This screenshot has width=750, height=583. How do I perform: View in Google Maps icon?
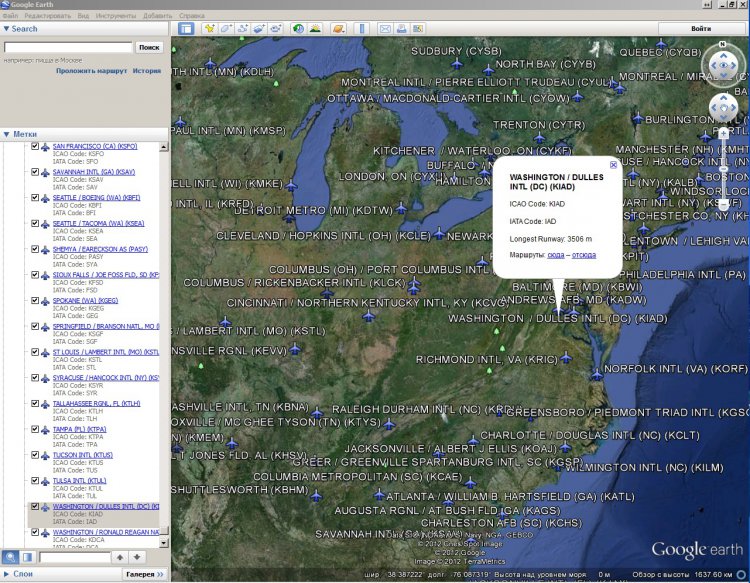pos(418,29)
